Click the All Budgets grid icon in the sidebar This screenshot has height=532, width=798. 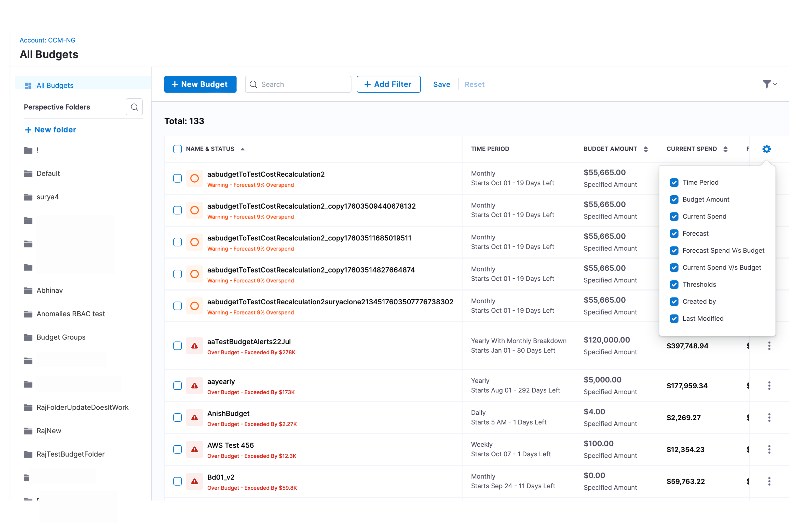tap(28, 86)
